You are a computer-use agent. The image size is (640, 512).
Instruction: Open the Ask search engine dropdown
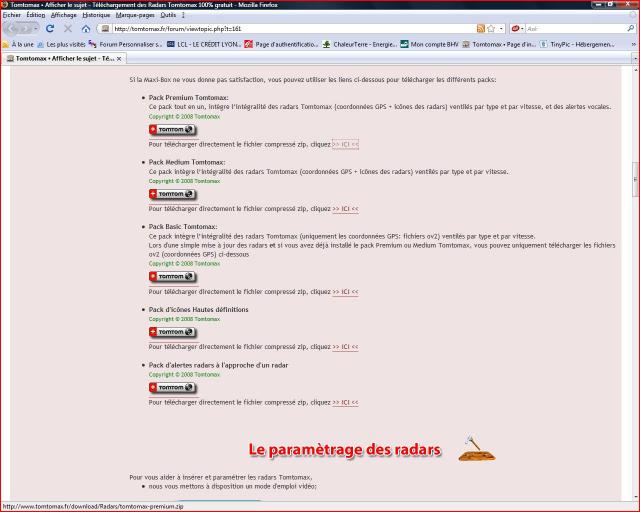518,29
